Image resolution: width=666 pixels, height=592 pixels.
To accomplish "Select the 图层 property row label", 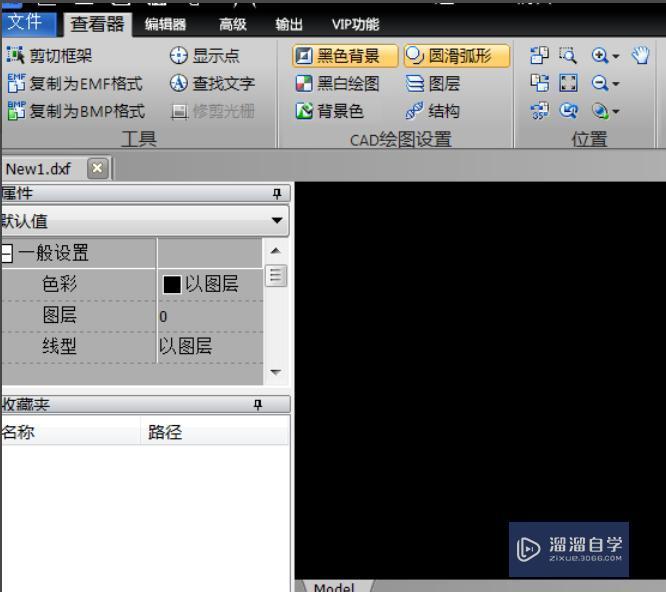I will [59, 315].
